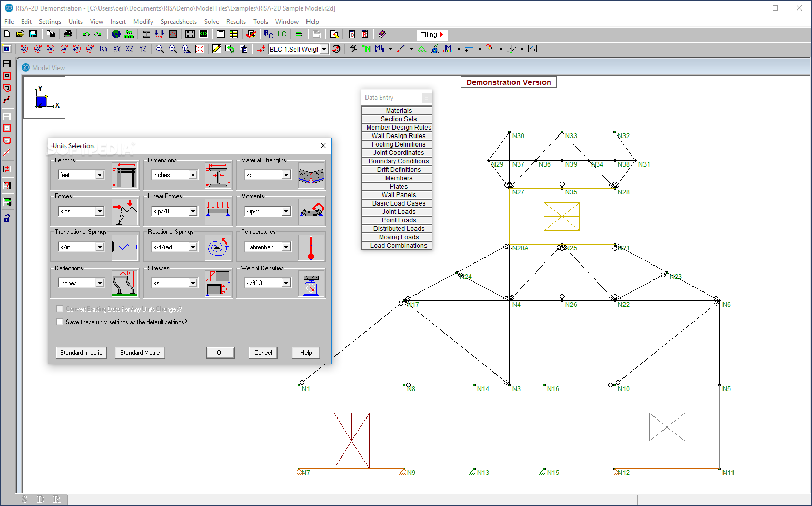812x506 pixels.
Task: Cancel the Units Selection dialog
Action: tap(263, 353)
